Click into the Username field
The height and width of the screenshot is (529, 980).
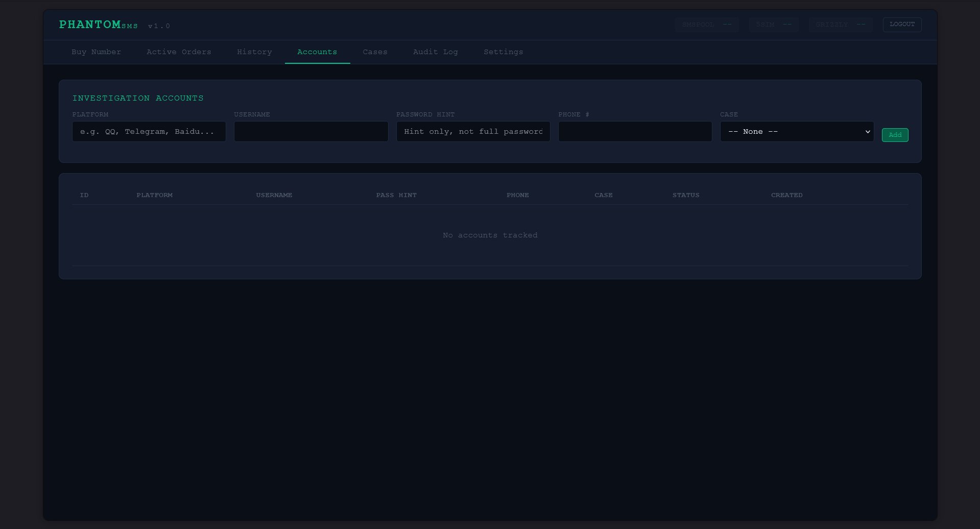pyautogui.click(x=310, y=132)
